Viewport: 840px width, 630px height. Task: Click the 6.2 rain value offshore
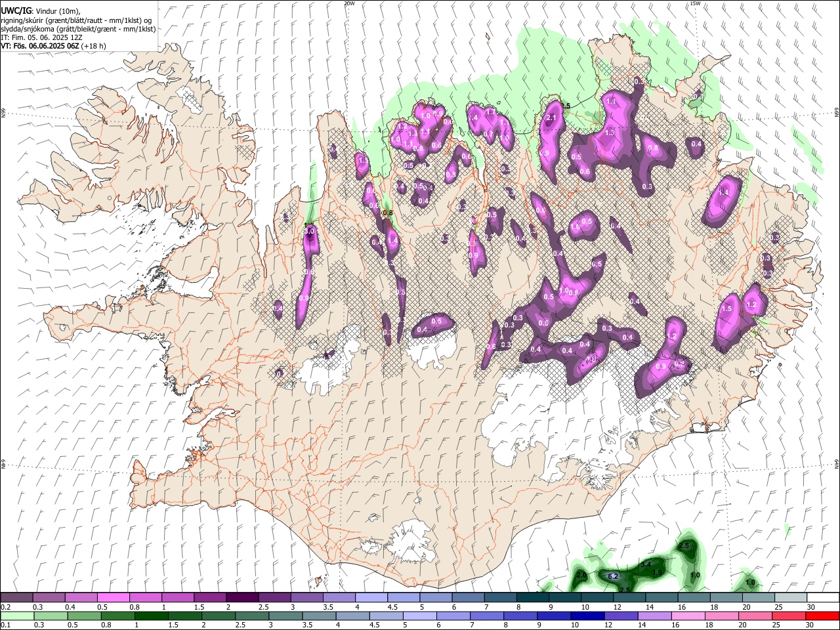(614, 576)
